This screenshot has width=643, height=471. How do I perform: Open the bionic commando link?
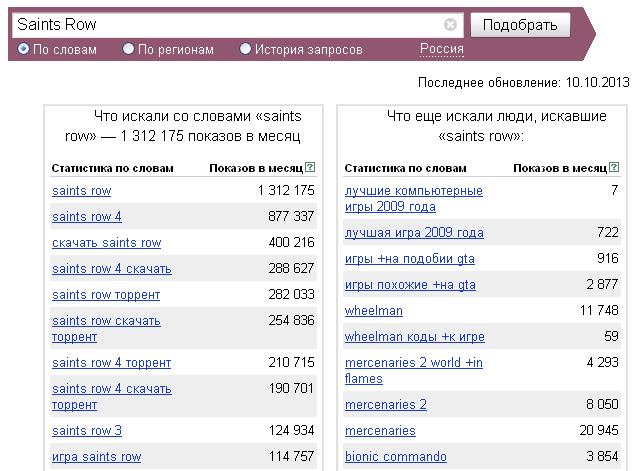point(396,457)
